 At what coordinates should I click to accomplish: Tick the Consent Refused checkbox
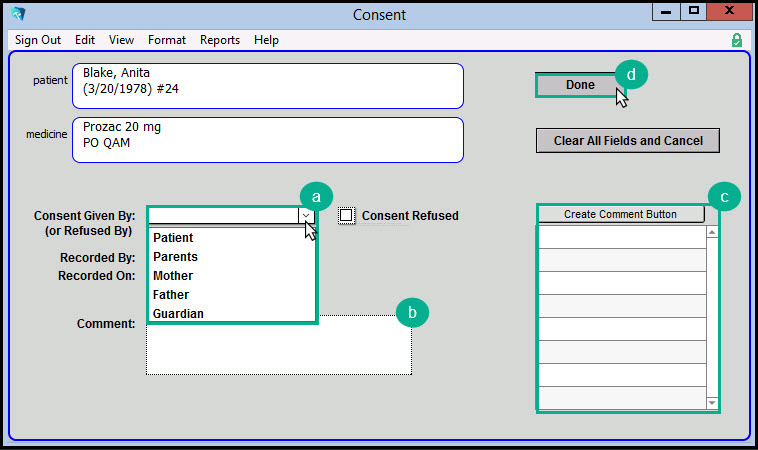[347, 215]
